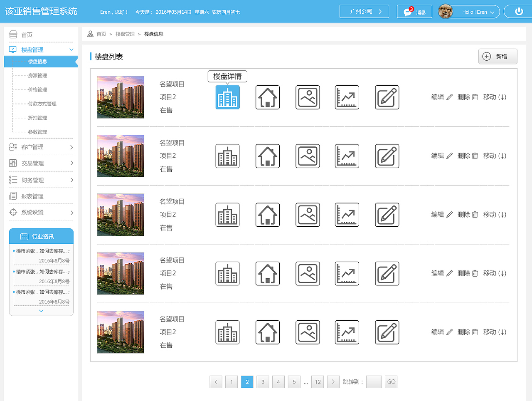The width and height of the screenshot is (532, 401).
Task: Click the 跳转到 page number field
Action: pos(374,382)
